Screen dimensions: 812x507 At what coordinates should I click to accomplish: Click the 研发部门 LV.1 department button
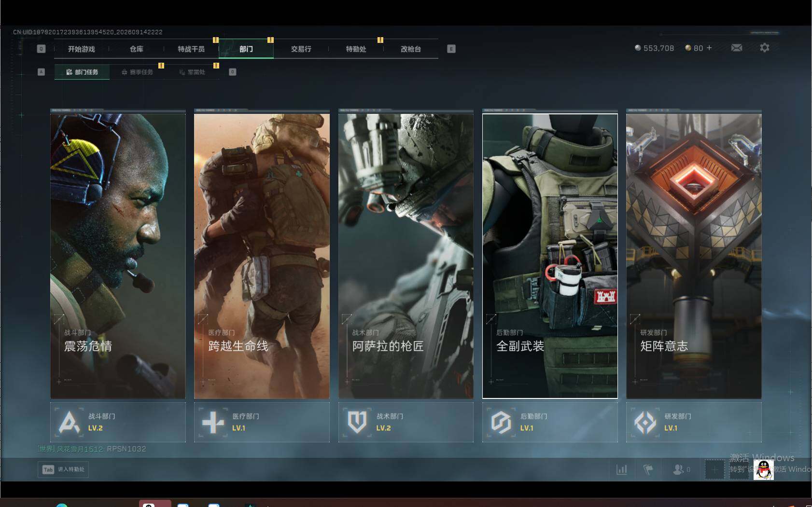694,422
